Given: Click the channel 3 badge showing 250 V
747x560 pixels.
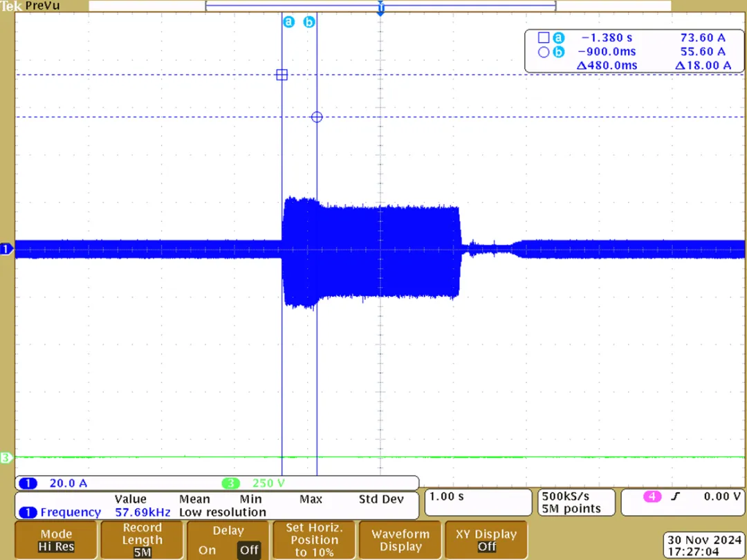Looking at the screenshot, I should point(231,483).
